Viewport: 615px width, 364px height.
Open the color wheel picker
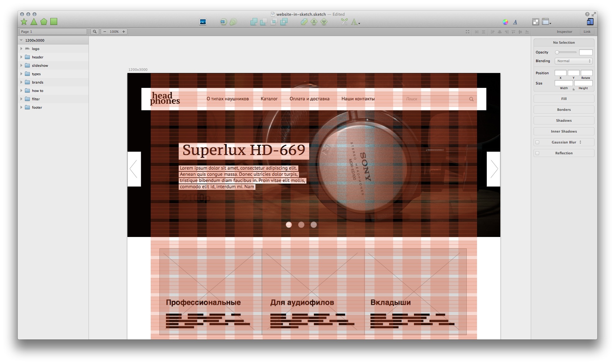tap(505, 22)
